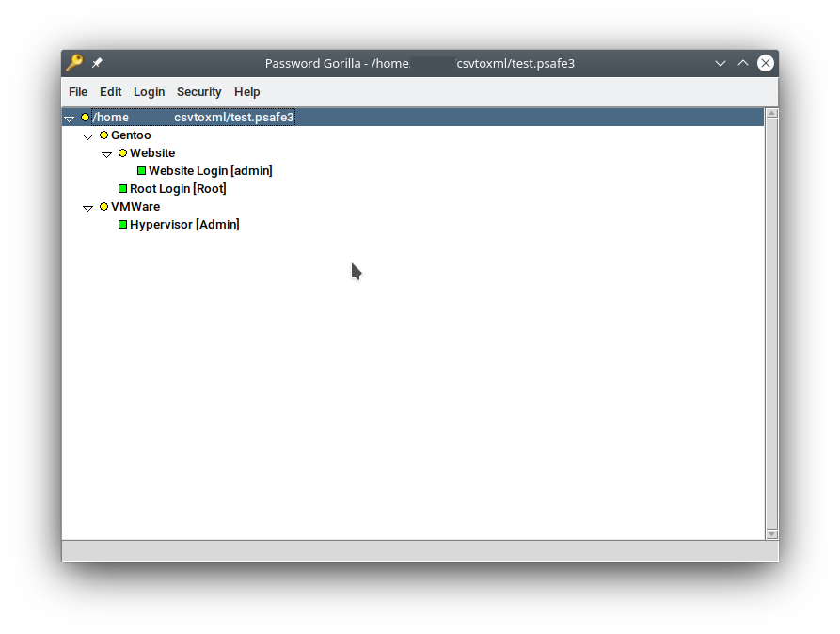The width and height of the screenshot is (840, 634).
Task: Select the VMWare group label
Action: pos(135,206)
